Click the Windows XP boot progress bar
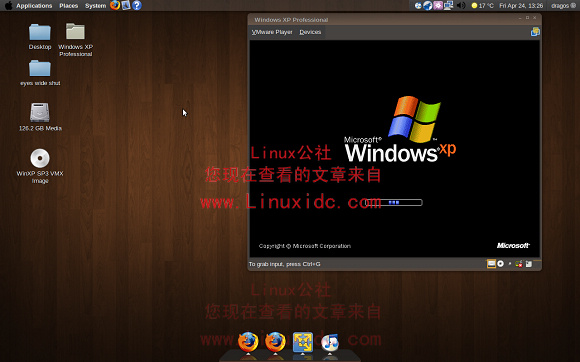The width and height of the screenshot is (580, 362). [x=394, y=202]
